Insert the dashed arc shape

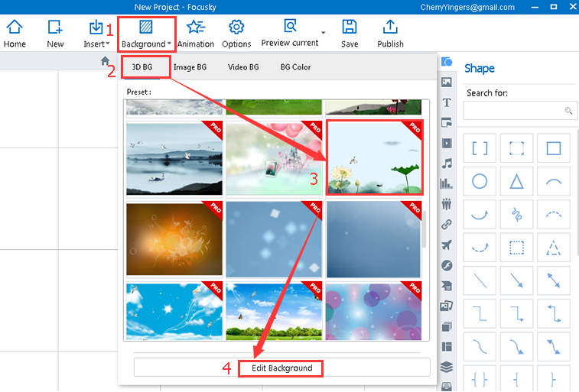[554, 214]
